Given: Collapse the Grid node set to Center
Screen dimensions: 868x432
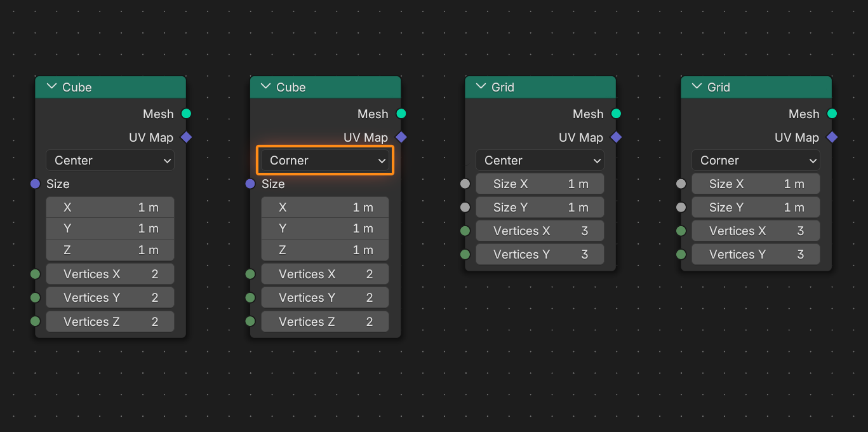Looking at the screenshot, I should point(482,87).
